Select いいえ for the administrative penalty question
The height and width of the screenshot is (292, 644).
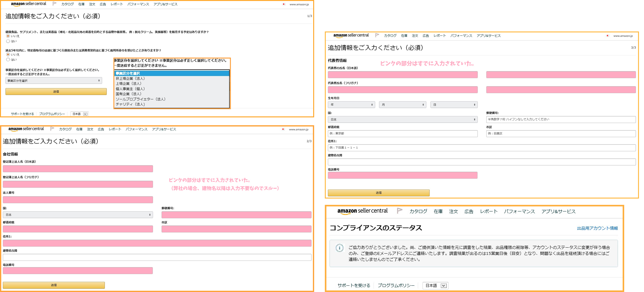8,54
